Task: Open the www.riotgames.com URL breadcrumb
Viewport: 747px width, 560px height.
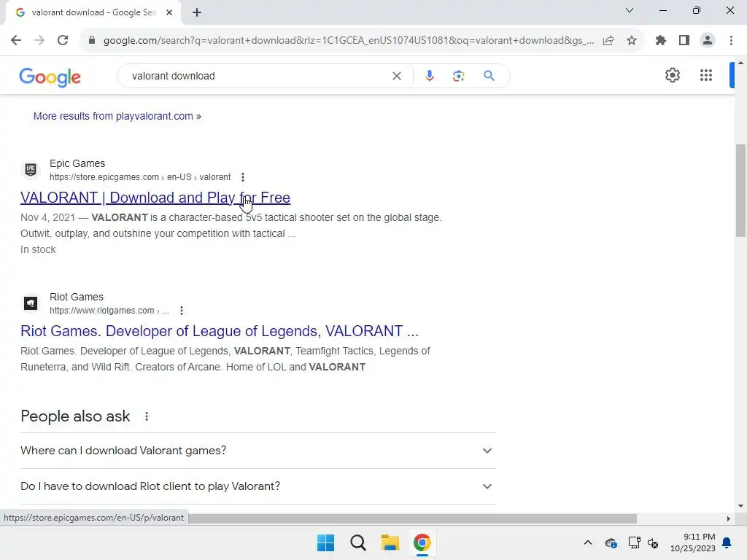Action: [109, 311]
